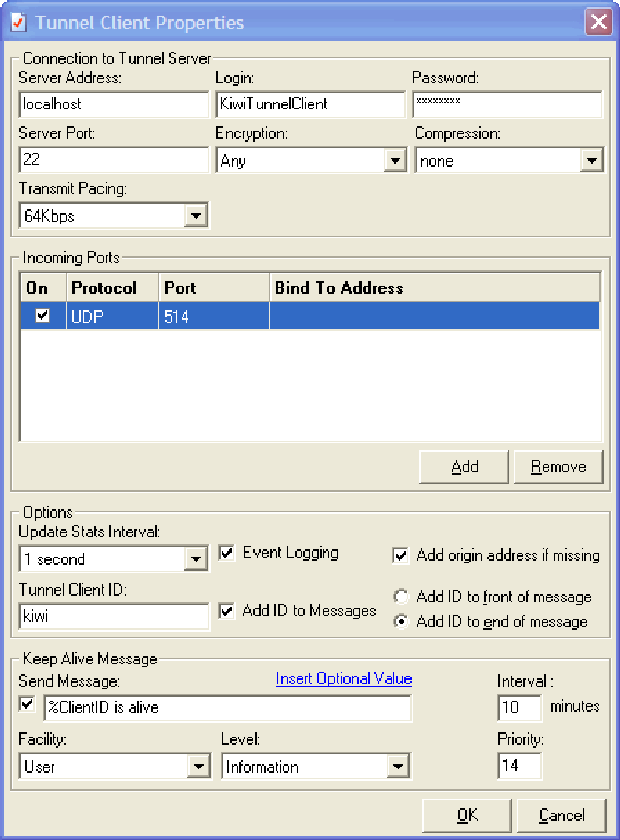Click the Password field
Image resolution: width=620 pixels, height=840 pixels.
[507, 104]
